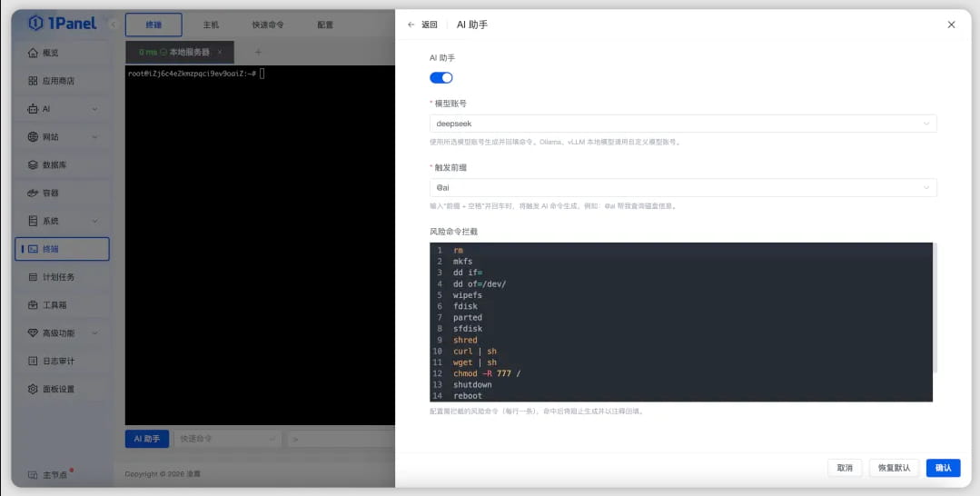This screenshot has width=980, height=496.
Task: Open 数据库 database icon in sidebar
Action: click(x=34, y=165)
